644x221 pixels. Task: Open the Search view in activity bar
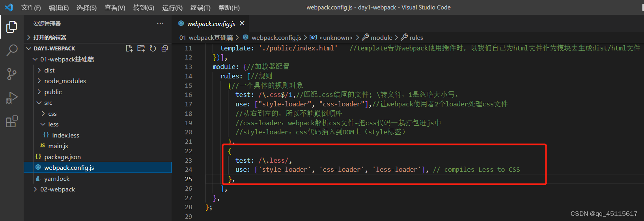pyautogui.click(x=12, y=50)
